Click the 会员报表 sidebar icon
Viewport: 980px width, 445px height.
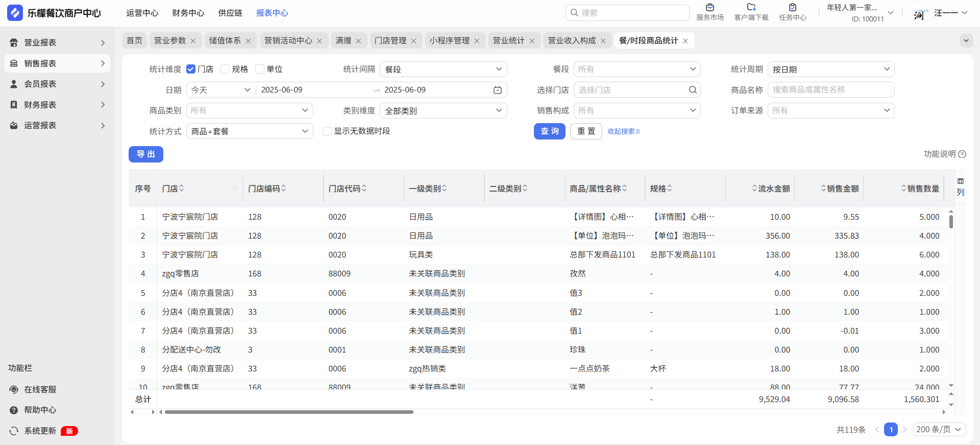click(x=14, y=84)
